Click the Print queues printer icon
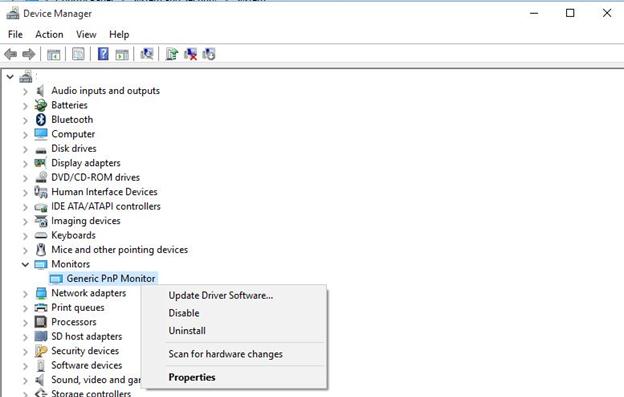Screen dimensions: 624x397 point(41,307)
